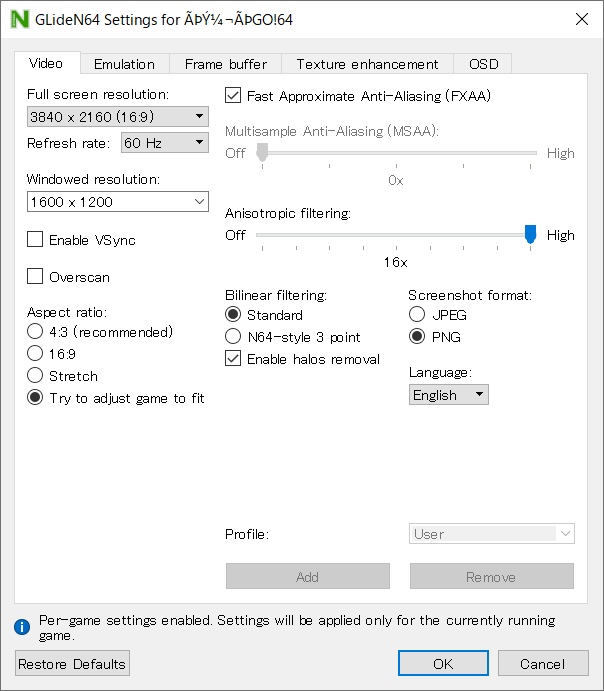The width and height of the screenshot is (604, 691).
Task: Expand the Refresh rate dropdown
Action: click(164, 143)
